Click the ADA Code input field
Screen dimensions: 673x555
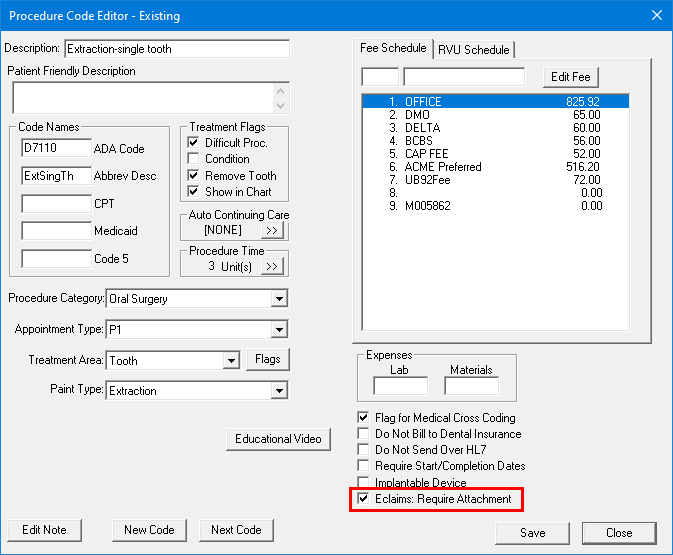(x=56, y=149)
